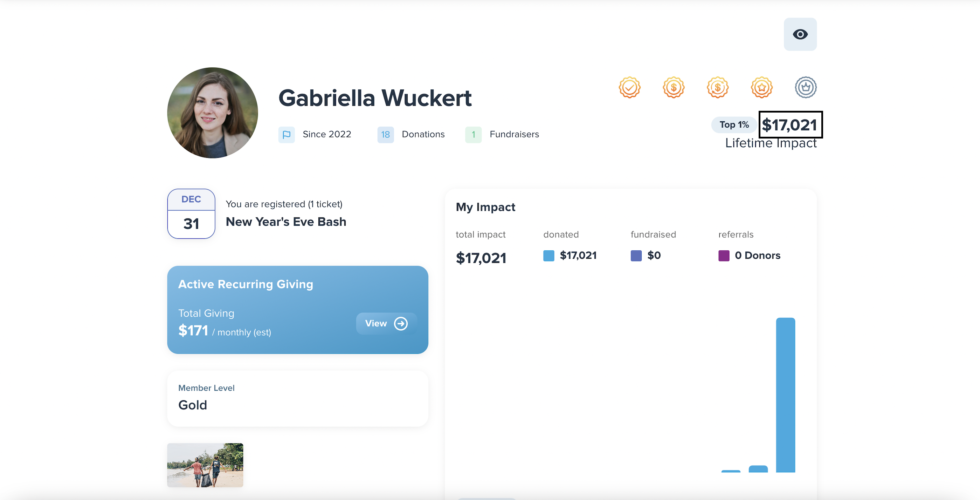Open the beach cleanup thumbnail image
Image resolution: width=980 pixels, height=500 pixels.
tap(205, 465)
